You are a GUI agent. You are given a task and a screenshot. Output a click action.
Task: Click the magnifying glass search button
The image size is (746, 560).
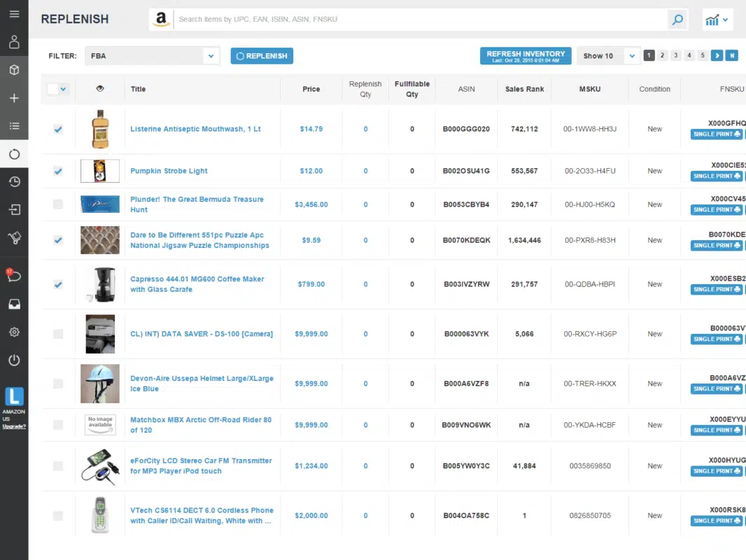(677, 20)
